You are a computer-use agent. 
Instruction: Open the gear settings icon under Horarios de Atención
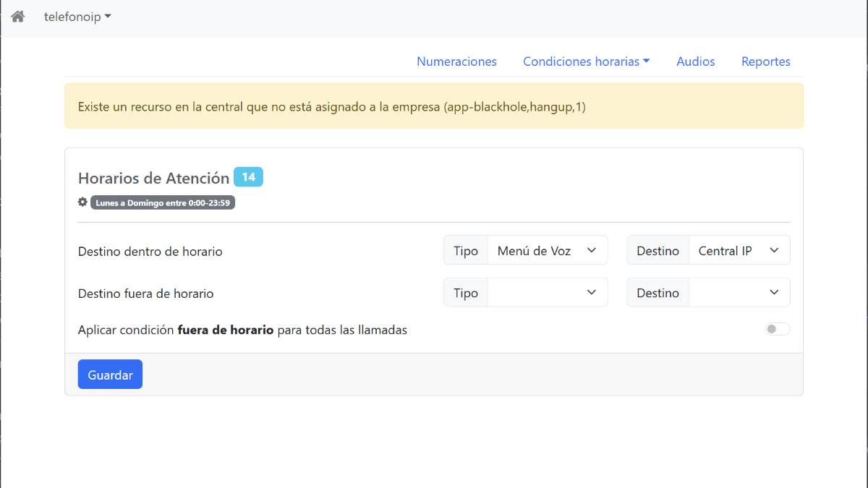tap(82, 202)
